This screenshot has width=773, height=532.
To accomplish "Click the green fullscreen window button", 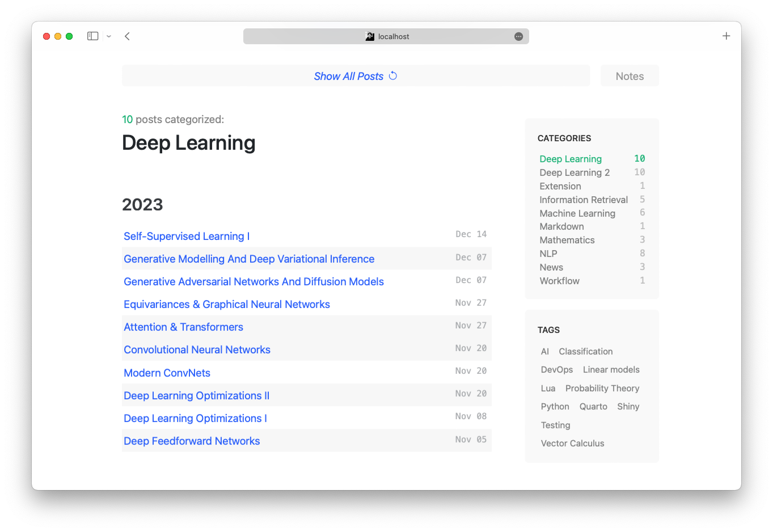I will click(69, 36).
